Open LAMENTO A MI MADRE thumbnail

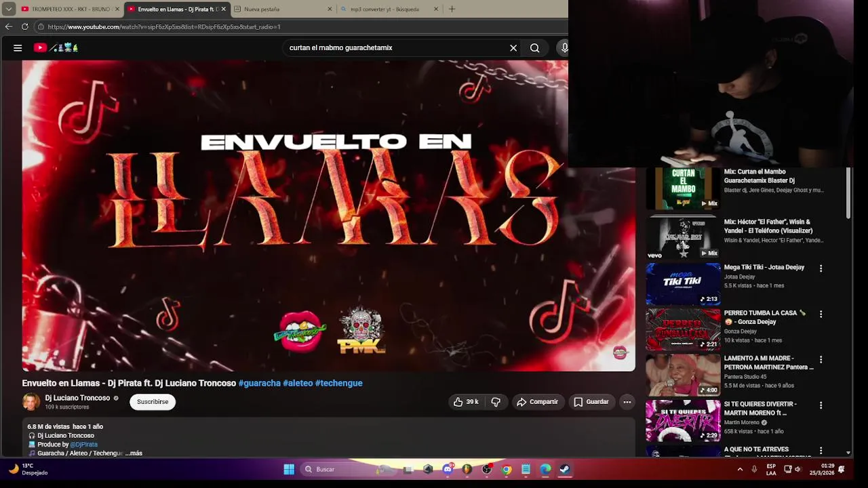tap(683, 375)
